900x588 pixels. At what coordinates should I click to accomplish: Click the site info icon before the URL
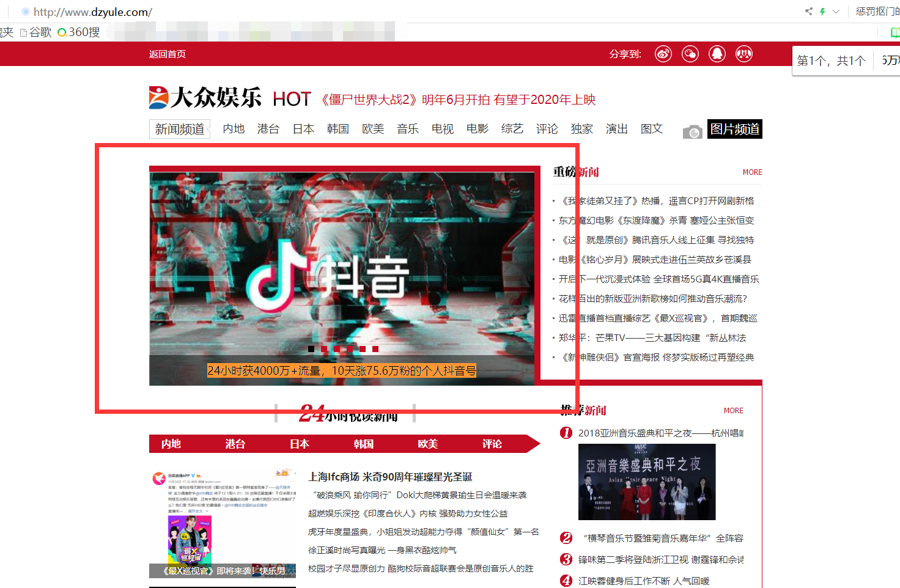coord(25,12)
